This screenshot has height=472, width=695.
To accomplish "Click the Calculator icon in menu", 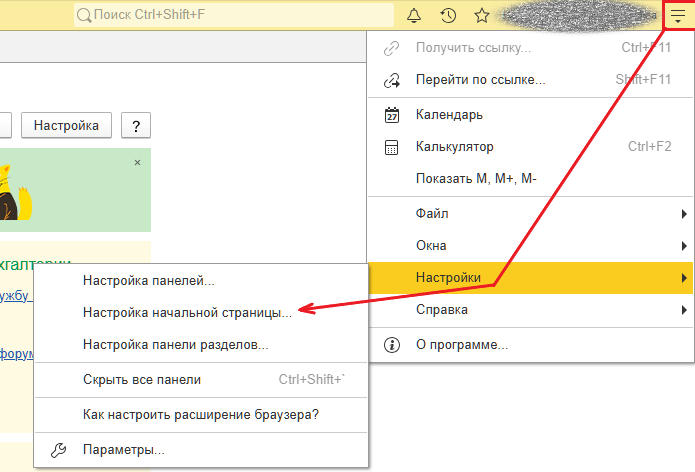I will tap(393, 147).
